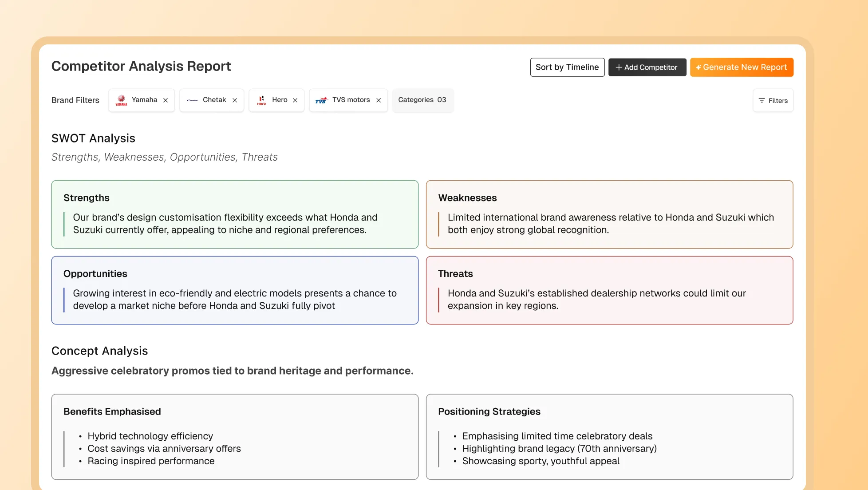Click 'Racing inspired performance' bullet
868x490 pixels.
click(x=151, y=461)
